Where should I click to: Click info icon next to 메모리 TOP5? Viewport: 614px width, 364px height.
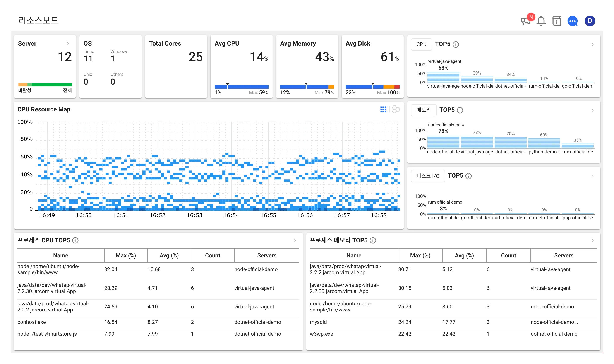coord(460,110)
